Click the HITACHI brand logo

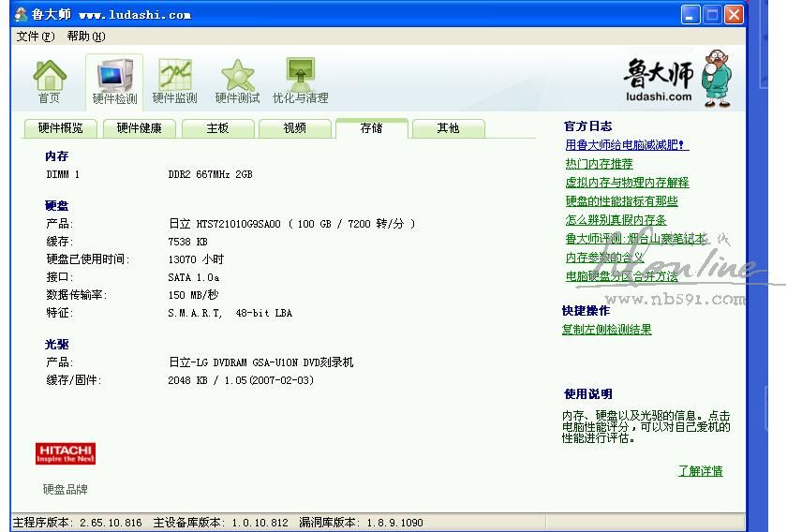[x=66, y=453]
